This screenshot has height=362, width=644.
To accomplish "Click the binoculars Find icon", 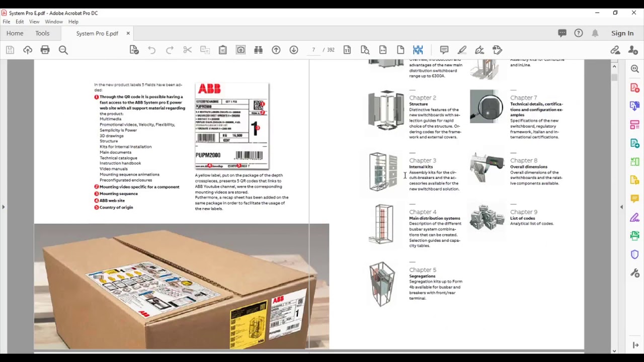I will tap(258, 50).
